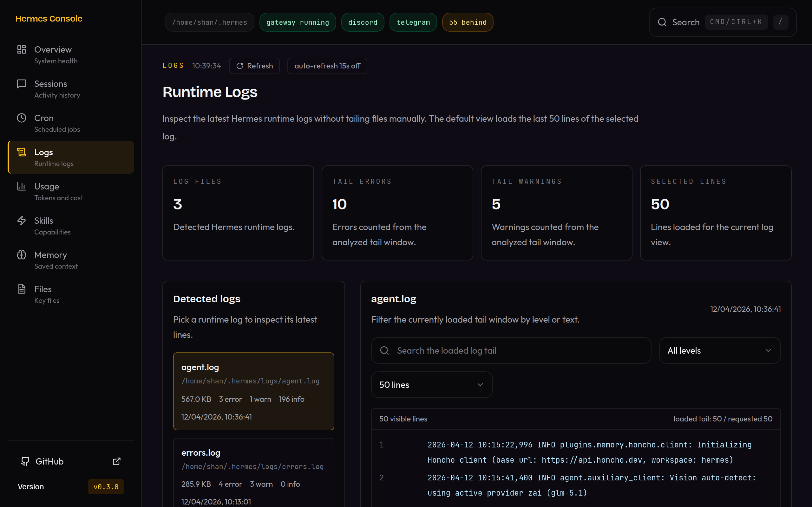This screenshot has height=507, width=812.
Task: Select the Overview grid icon in sidebar
Action: click(x=22, y=49)
